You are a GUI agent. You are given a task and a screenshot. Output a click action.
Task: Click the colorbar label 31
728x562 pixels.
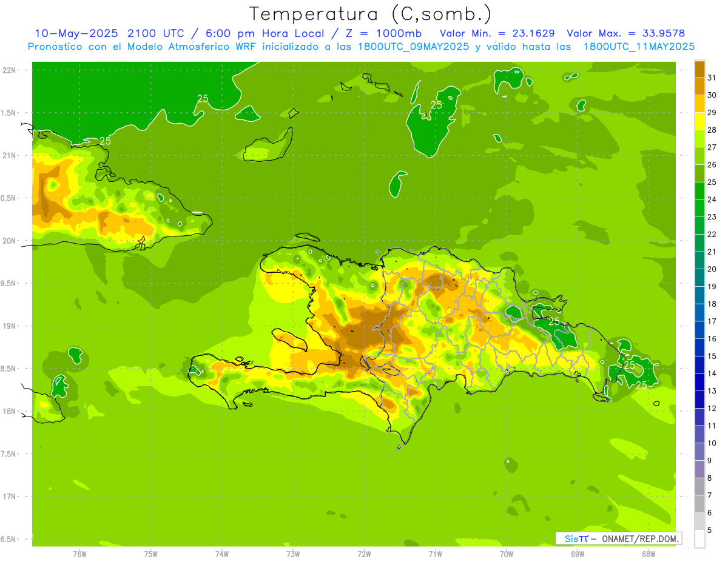click(x=712, y=78)
